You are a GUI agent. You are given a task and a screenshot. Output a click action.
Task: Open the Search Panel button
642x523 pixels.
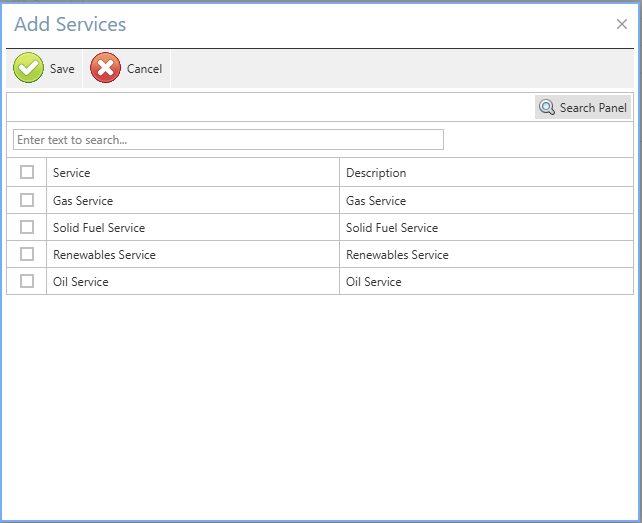(583, 108)
